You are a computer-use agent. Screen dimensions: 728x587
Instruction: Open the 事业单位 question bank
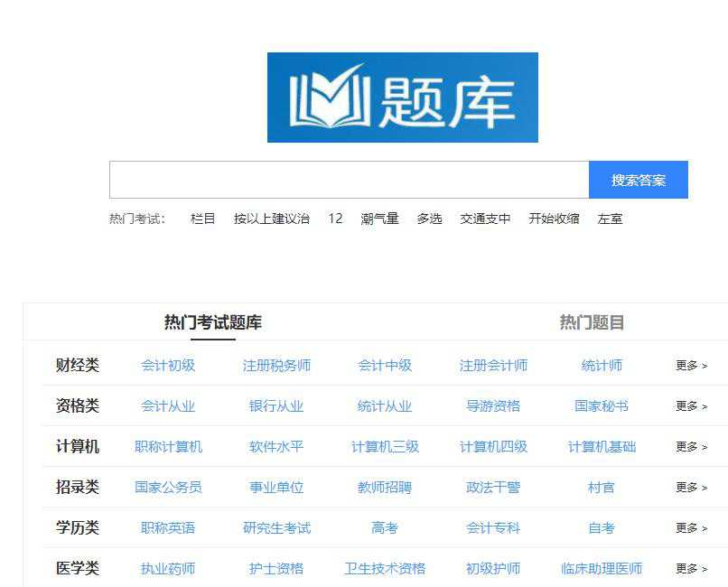(x=276, y=488)
